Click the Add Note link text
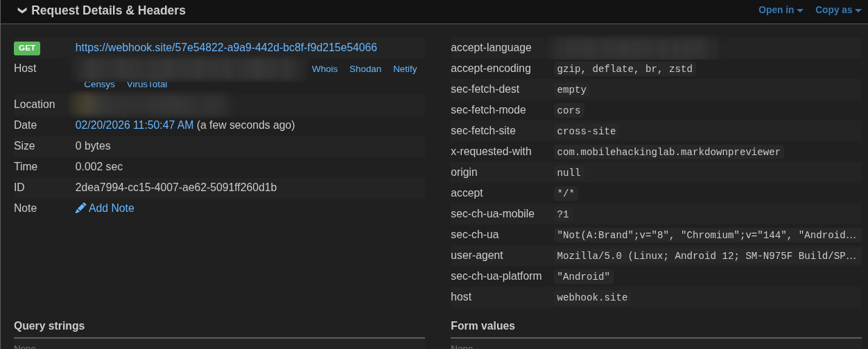Viewport: 868px width, 349px height. coord(111,208)
